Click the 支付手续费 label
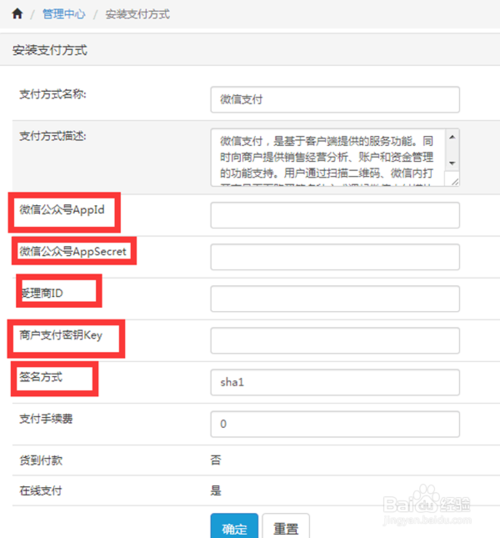Image resolution: width=500 pixels, height=538 pixels. (x=46, y=419)
